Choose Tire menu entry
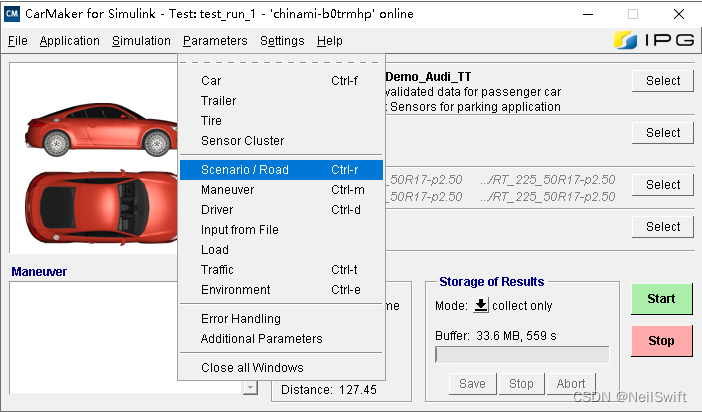This screenshot has width=702, height=412. [281, 120]
